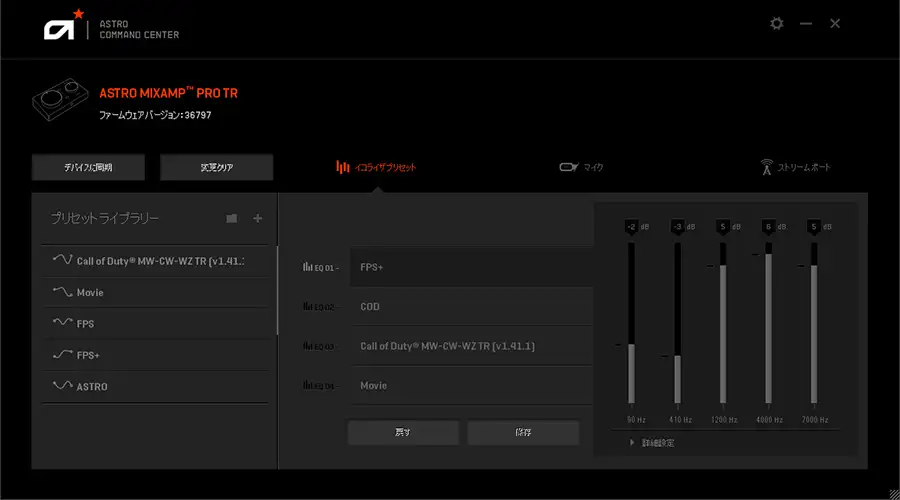The height and width of the screenshot is (500, 900).
Task: Switch to the ストリームポート tab
Action: pyautogui.click(x=796, y=167)
